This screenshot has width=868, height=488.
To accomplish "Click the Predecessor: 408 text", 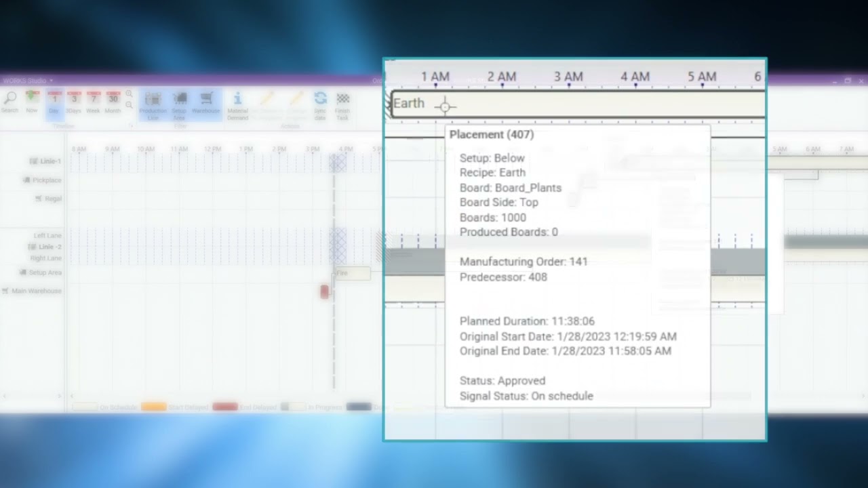I will point(503,277).
